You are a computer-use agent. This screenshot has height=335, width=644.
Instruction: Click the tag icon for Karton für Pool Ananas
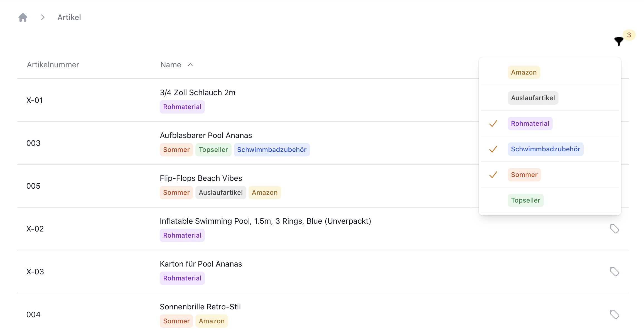[614, 272]
